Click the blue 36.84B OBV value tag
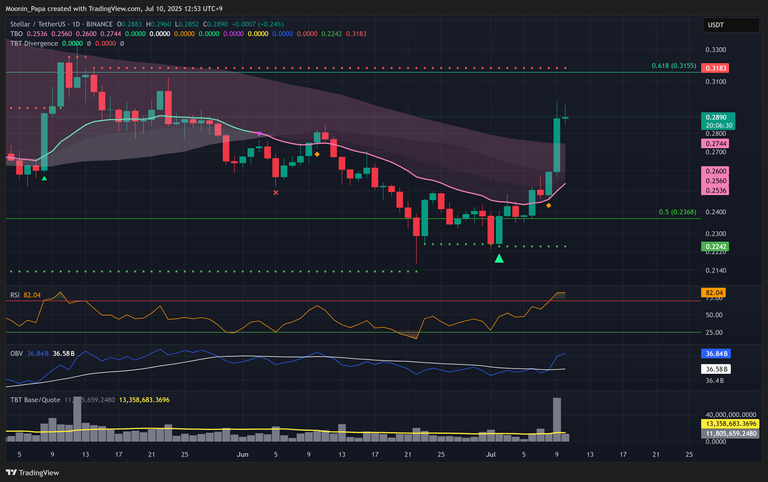This screenshot has height=482, width=768. 716,353
